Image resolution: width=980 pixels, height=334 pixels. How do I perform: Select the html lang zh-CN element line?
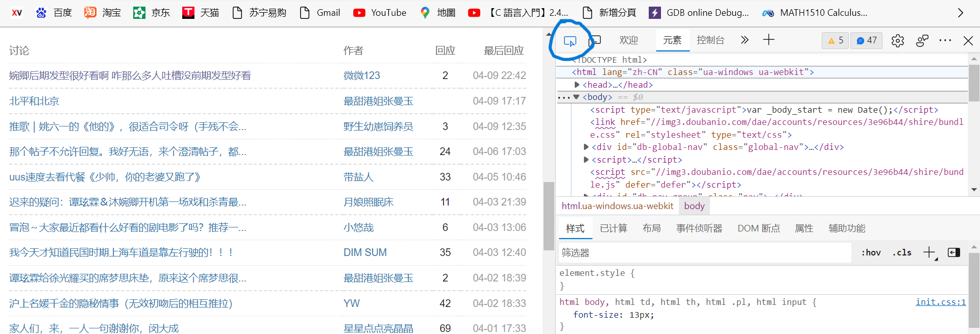click(693, 72)
